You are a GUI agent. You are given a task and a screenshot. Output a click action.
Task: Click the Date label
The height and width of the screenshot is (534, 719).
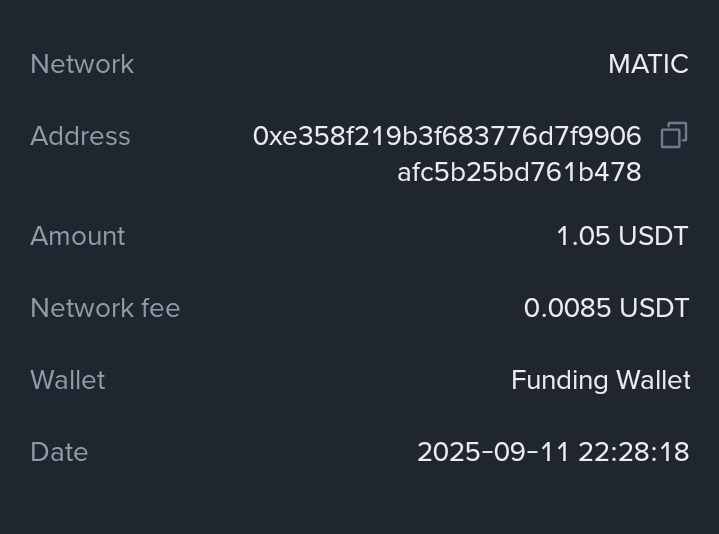tap(59, 452)
